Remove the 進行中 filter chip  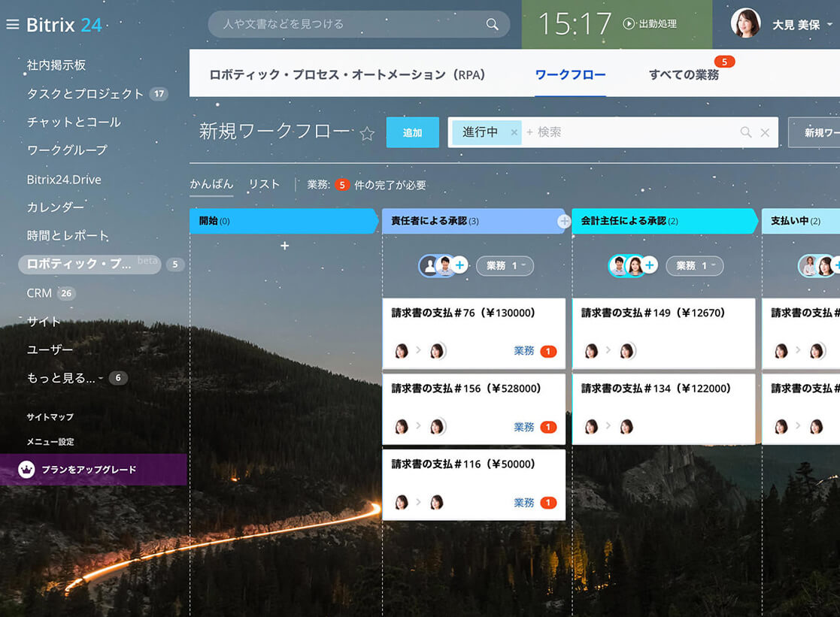point(514,132)
